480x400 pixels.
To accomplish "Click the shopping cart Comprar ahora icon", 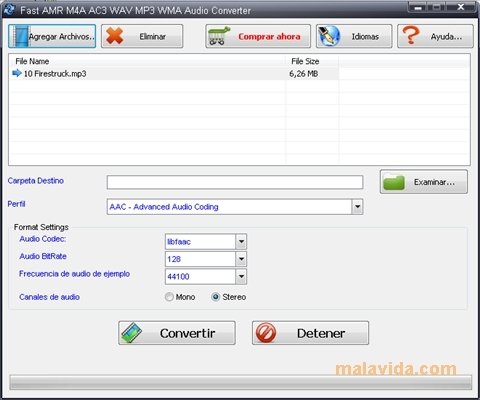I will [219, 36].
